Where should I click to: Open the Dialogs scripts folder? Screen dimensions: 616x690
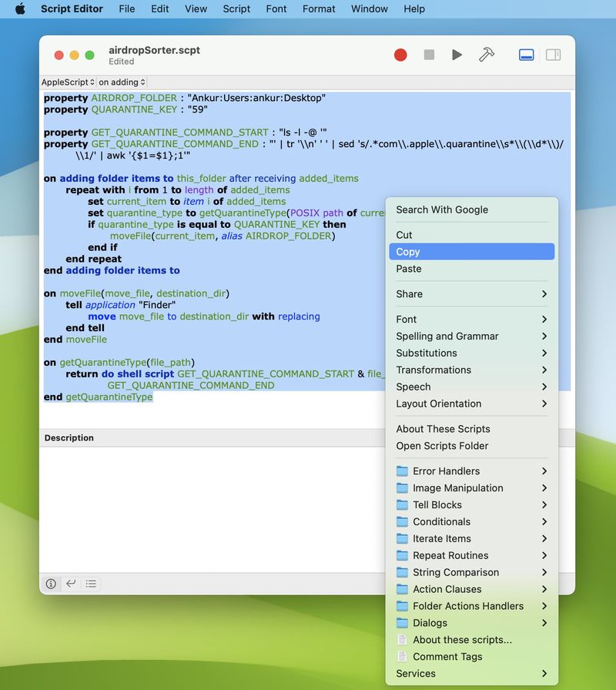[x=472, y=623]
